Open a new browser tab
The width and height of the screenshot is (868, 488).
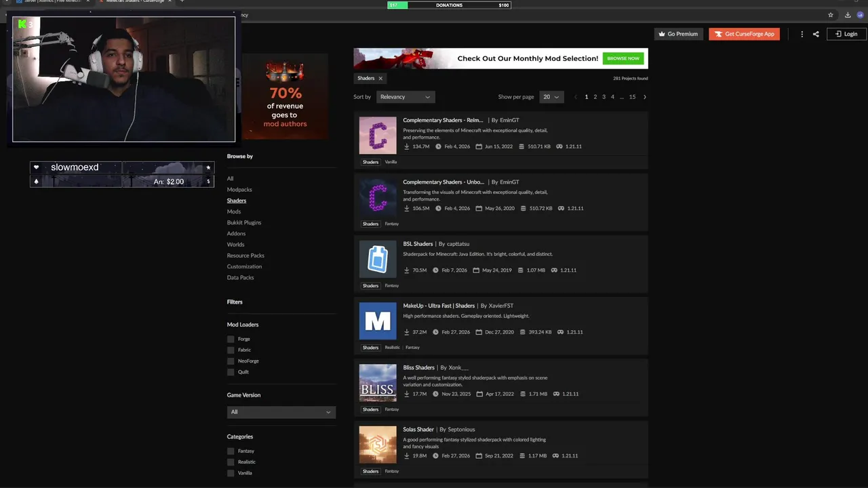[x=182, y=1]
